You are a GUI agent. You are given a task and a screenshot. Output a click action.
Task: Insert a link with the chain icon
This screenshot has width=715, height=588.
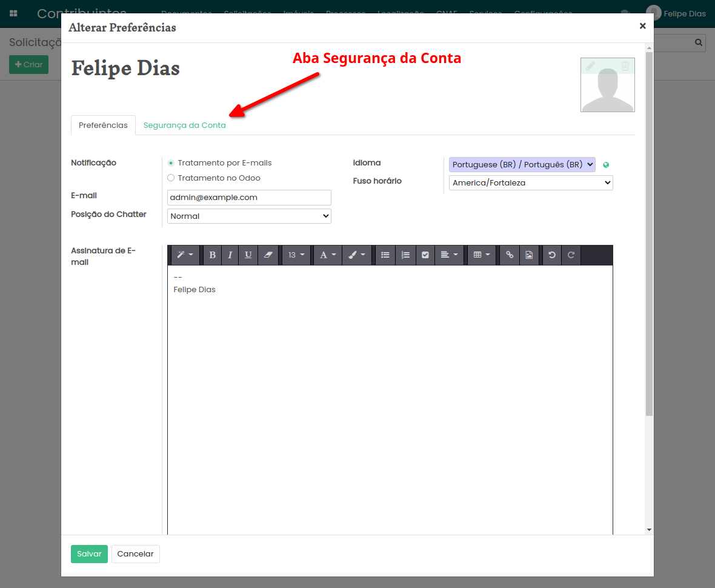pos(510,255)
